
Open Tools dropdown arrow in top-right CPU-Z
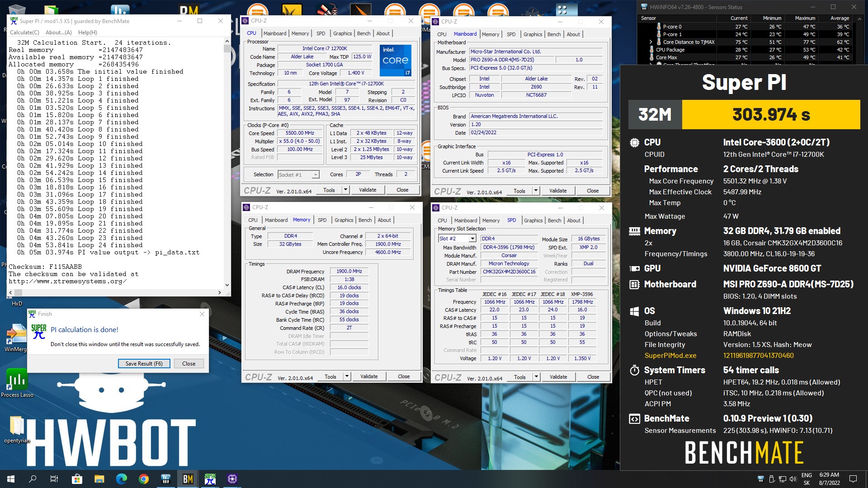click(536, 191)
